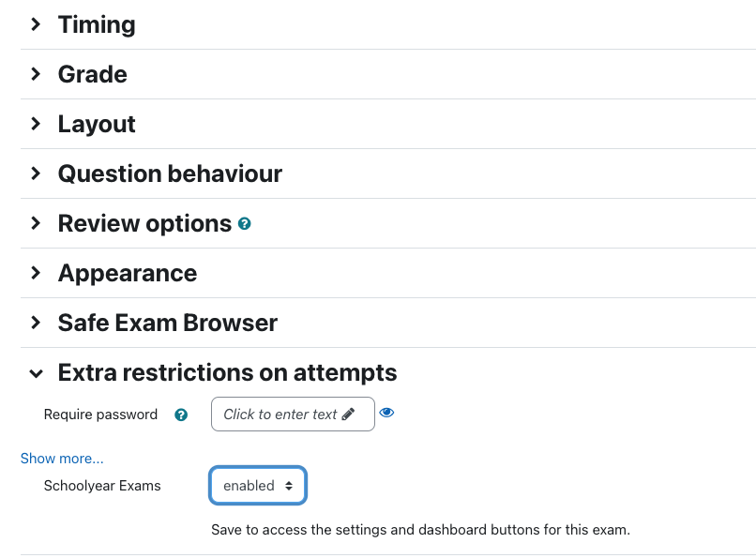Screen dimensions: 756x558
Task: Open help icon for Require password
Action: click(181, 415)
